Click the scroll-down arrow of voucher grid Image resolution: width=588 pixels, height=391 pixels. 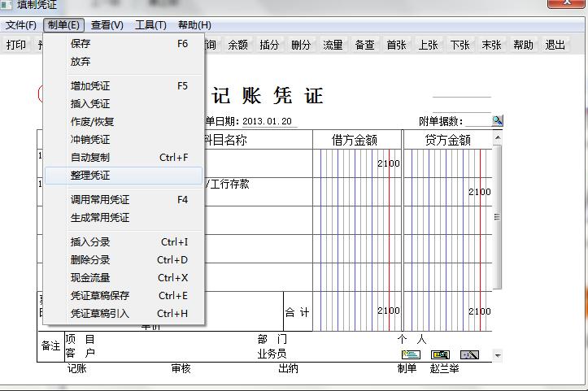click(498, 355)
